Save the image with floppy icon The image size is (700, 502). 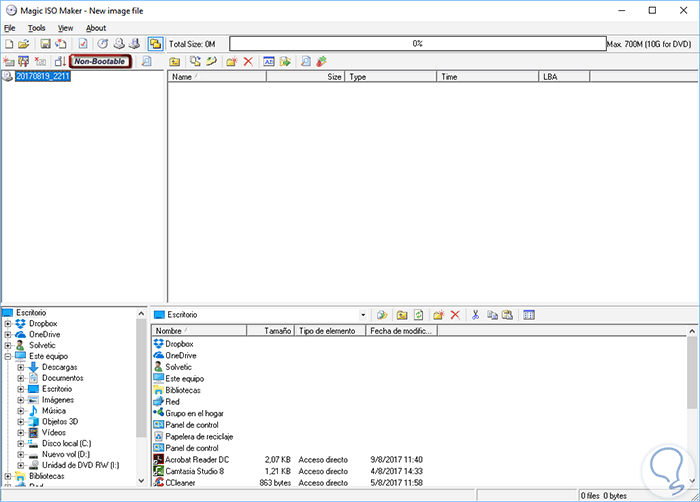click(46, 44)
